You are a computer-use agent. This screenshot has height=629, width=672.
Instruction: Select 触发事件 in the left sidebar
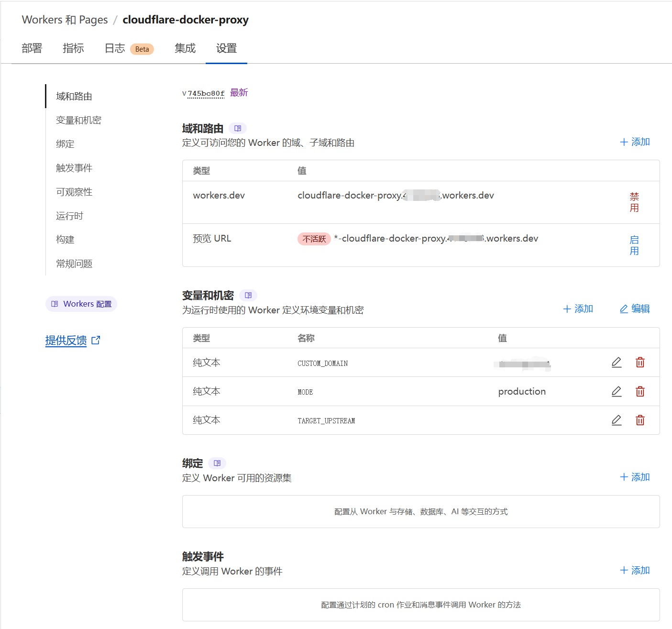(74, 168)
